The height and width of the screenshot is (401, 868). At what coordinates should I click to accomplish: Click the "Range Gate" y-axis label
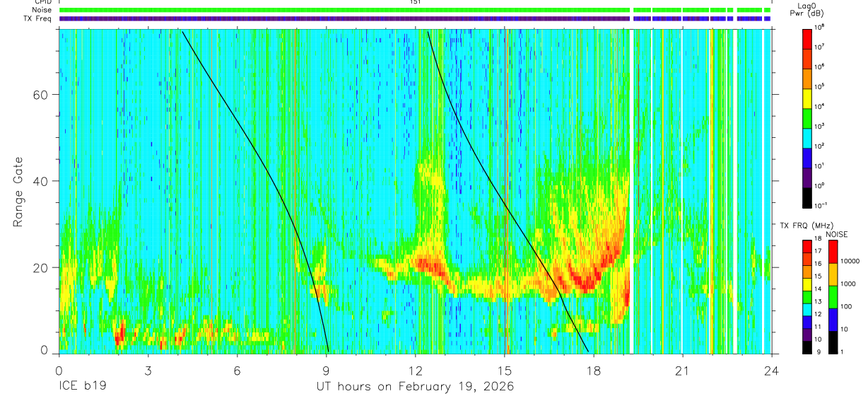pyautogui.click(x=19, y=192)
